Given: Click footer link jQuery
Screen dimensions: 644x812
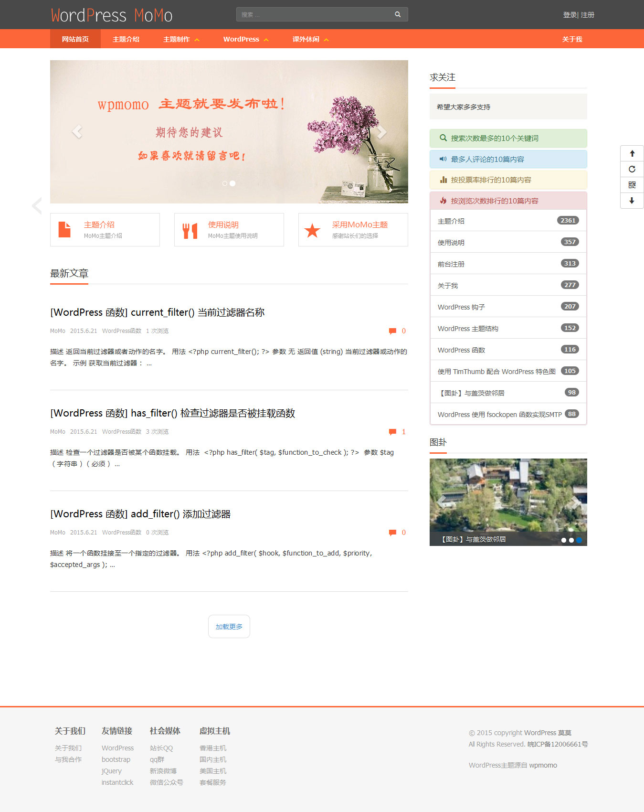Looking at the screenshot, I should click(112, 771).
